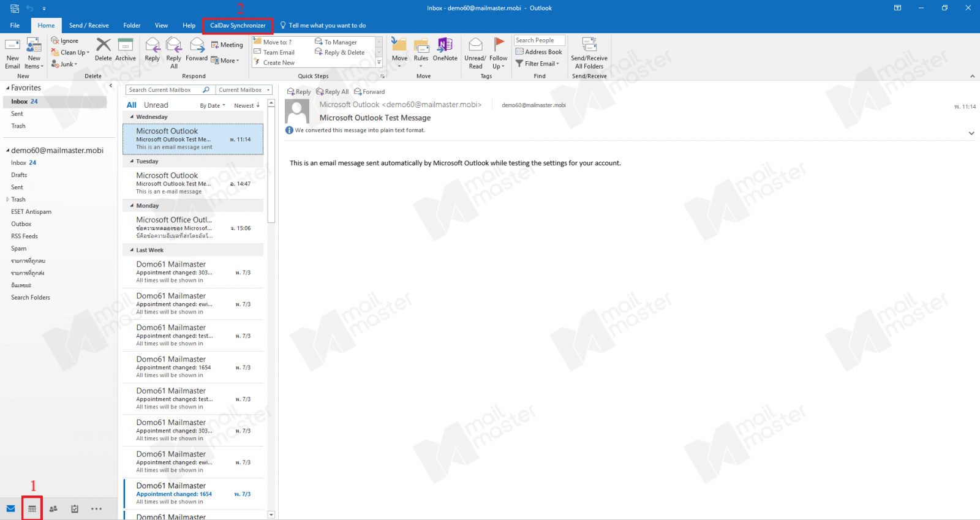Create a New Email
Viewport: 980px width, 520px height.
pos(12,53)
